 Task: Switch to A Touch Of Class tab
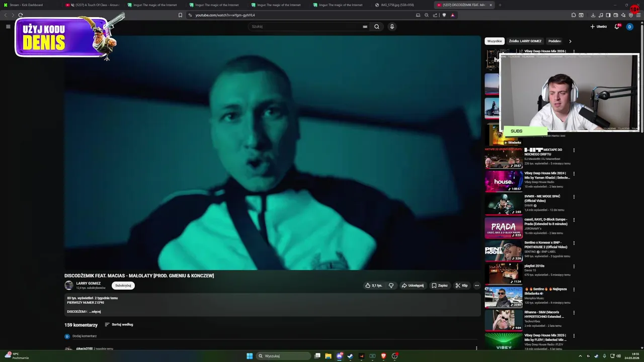point(94,5)
